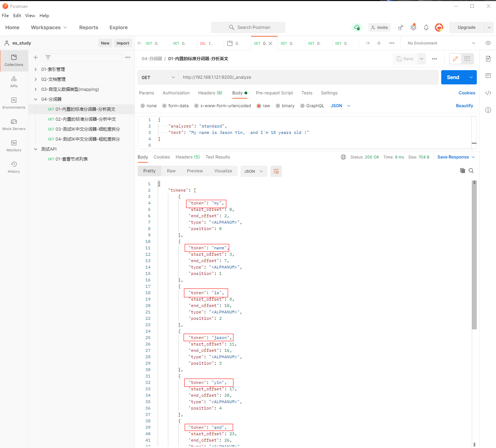The height and width of the screenshot is (448, 496).
Task: Select the 'none' body type radio
Action: [143, 106]
